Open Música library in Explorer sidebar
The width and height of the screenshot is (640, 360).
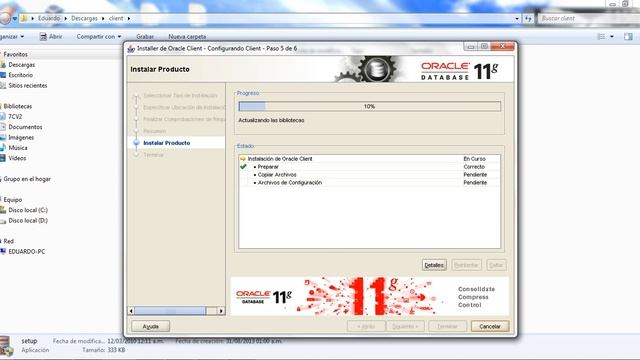18,148
